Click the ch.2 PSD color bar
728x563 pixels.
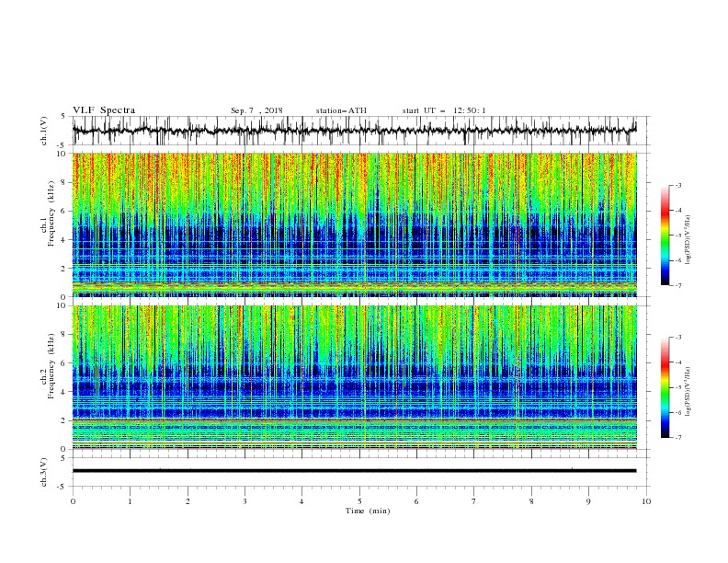pyautogui.click(x=665, y=387)
